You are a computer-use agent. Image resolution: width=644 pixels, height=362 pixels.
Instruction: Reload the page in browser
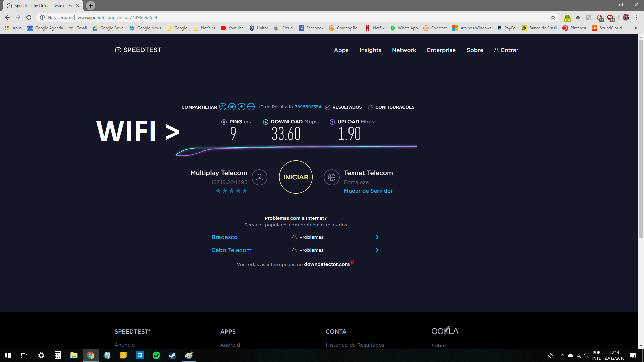[29, 17]
